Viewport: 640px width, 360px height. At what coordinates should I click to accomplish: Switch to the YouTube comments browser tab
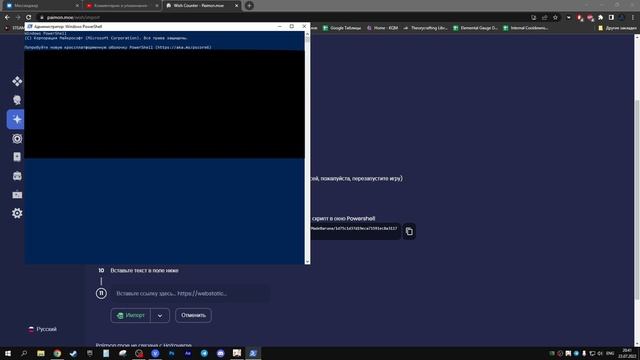point(122,6)
